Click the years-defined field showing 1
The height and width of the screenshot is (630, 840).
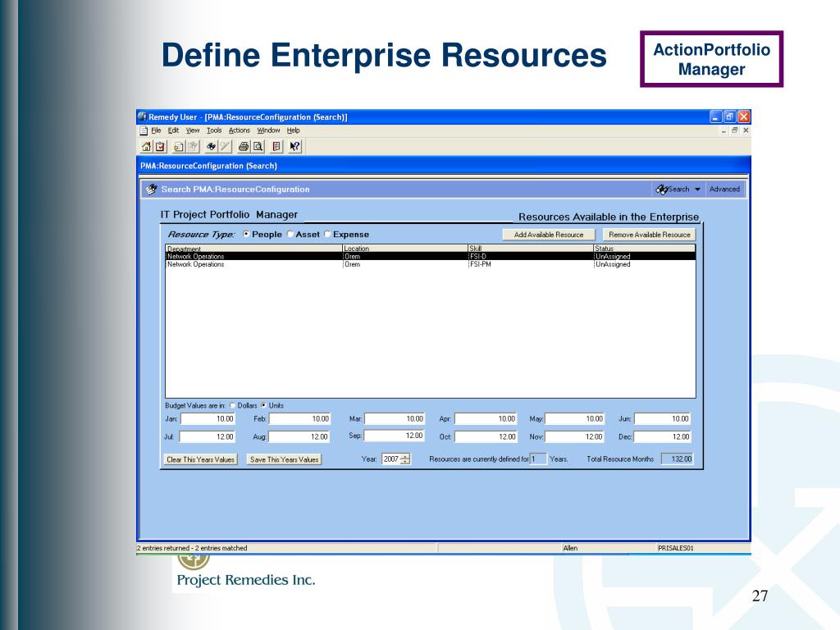[x=538, y=459]
